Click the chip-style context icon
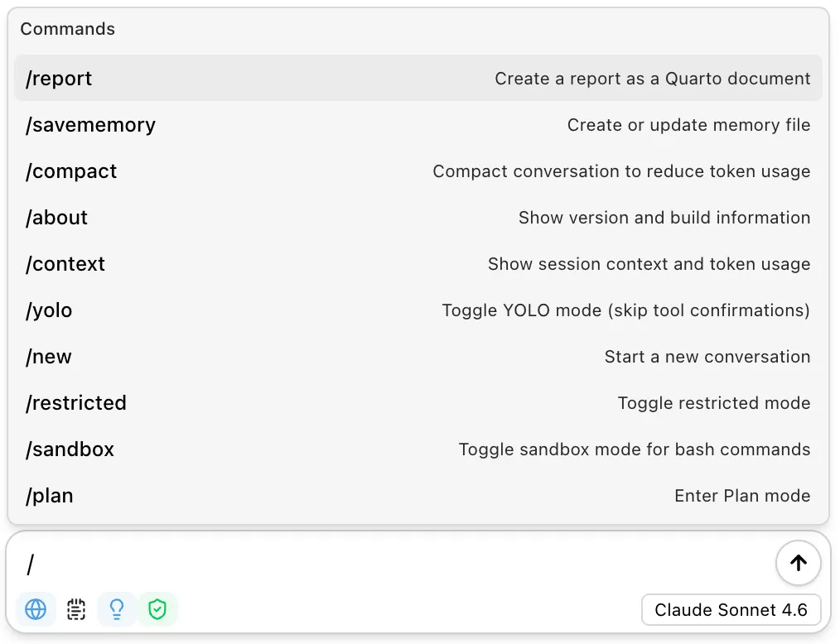This screenshot has height=644, width=840. point(75,609)
